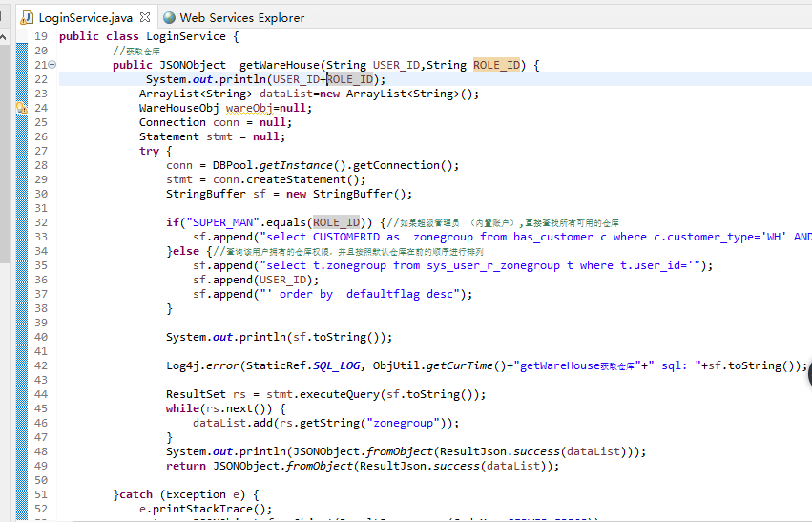Click the try keyword on line 27

pos(149,151)
